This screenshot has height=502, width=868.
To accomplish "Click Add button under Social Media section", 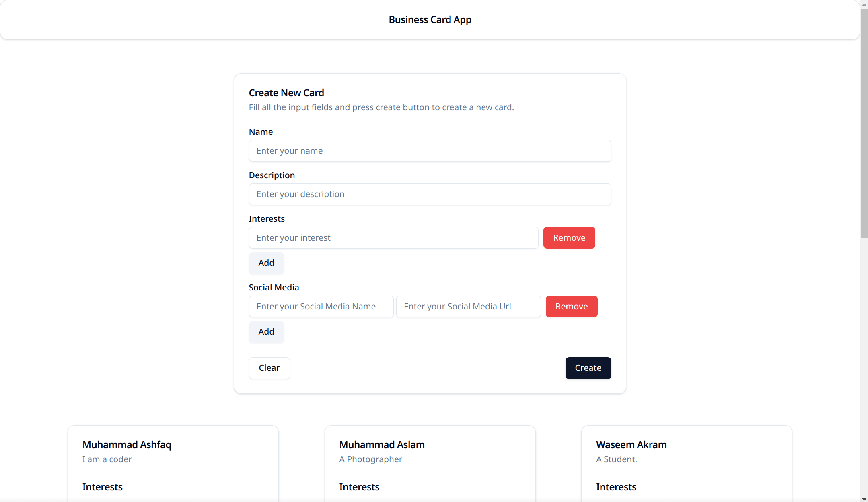I will (x=266, y=331).
